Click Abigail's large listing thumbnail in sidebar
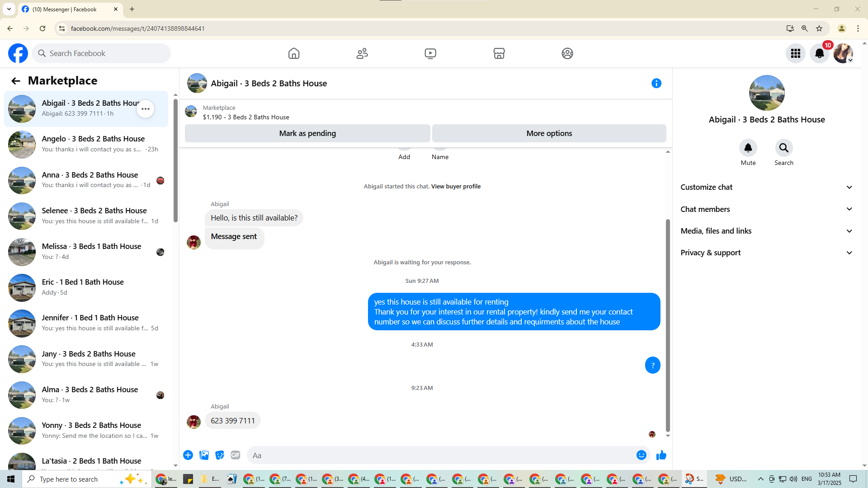Image resolution: width=868 pixels, height=488 pixels. [x=767, y=93]
